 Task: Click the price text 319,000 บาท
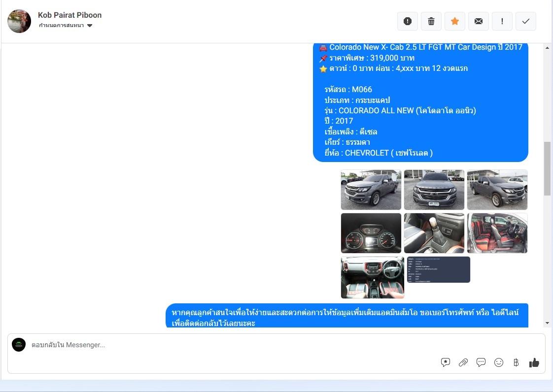(392, 58)
